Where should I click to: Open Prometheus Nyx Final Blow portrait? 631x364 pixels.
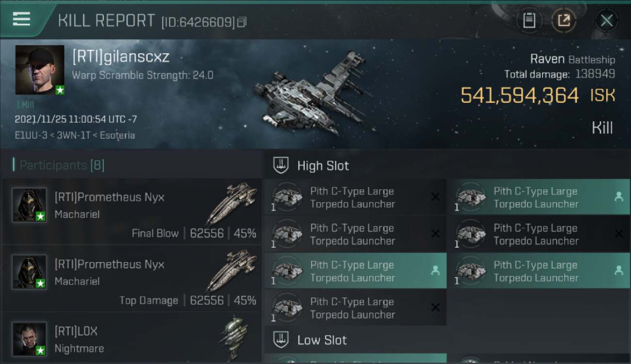(29, 205)
